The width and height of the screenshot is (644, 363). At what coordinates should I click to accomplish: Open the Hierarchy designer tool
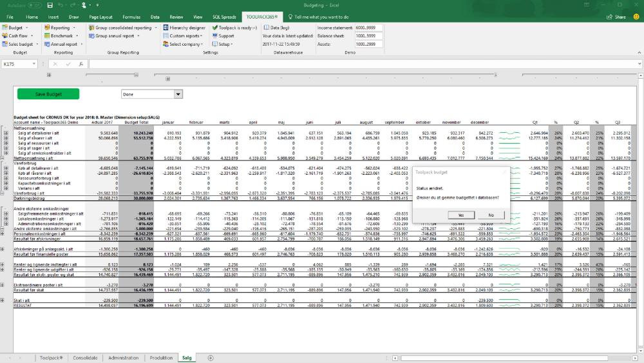tap(184, 28)
